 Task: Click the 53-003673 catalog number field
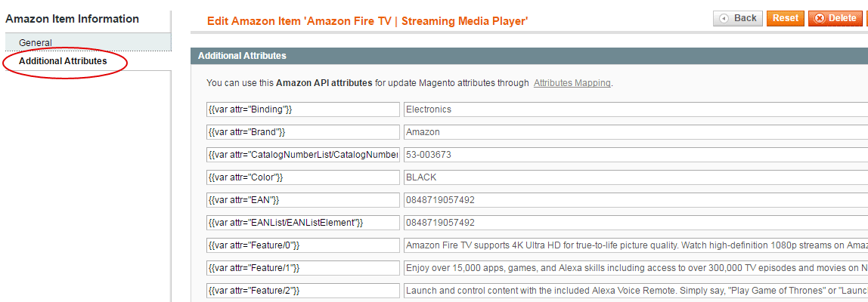(635, 155)
